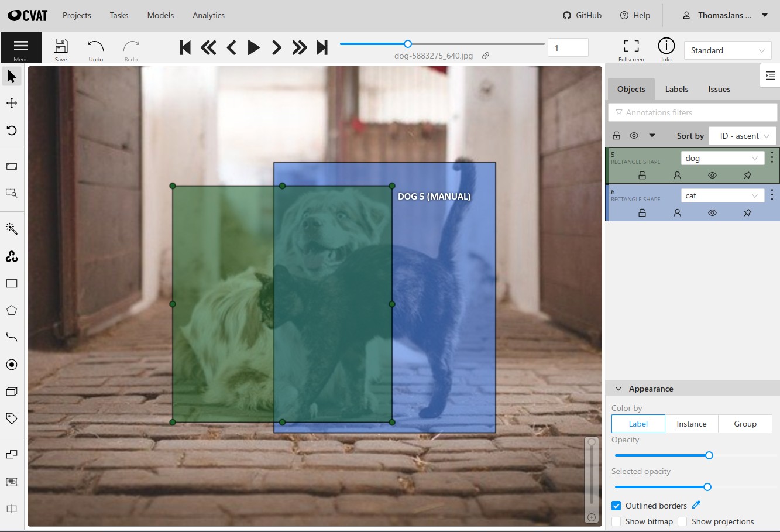780x532 pixels.
Task: Open the Sort by ID dropdown
Action: tap(742, 135)
